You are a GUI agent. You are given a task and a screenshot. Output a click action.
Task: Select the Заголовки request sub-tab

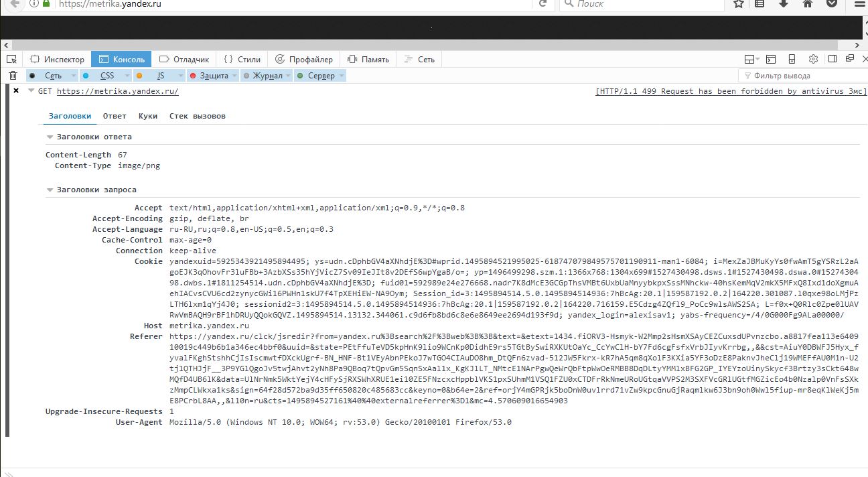click(x=70, y=116)
